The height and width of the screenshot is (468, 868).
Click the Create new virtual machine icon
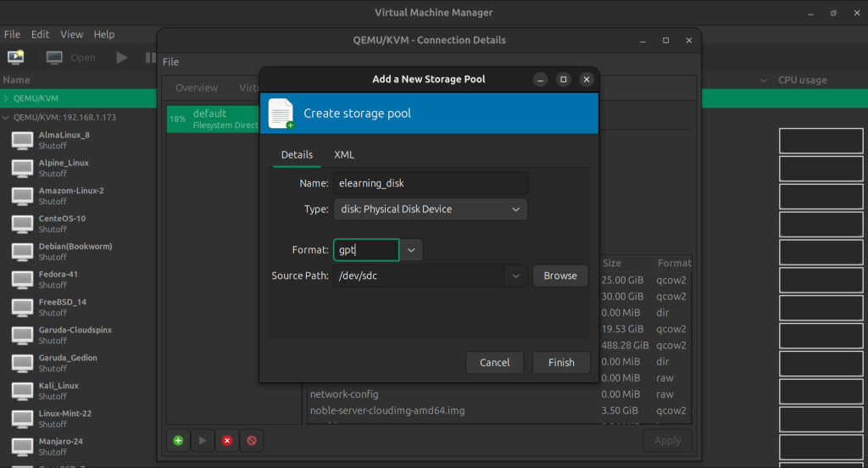(x=15, y=57)
